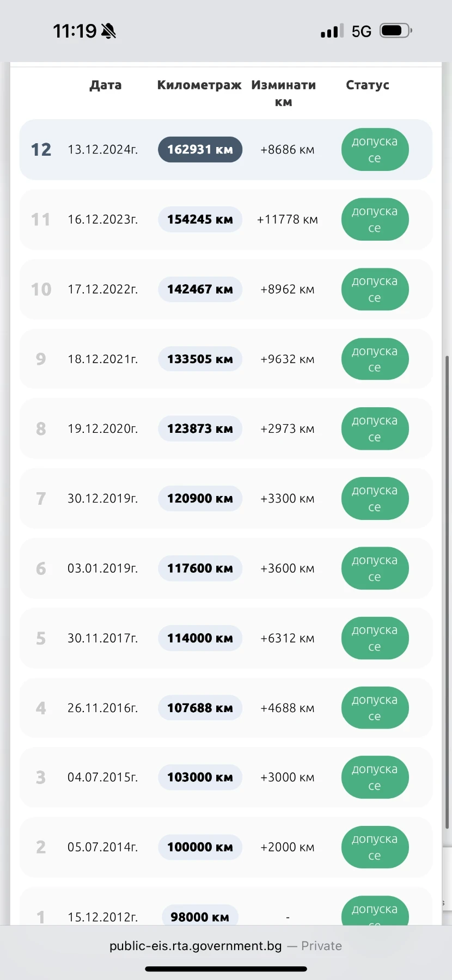Click the Дата column header

106,85
